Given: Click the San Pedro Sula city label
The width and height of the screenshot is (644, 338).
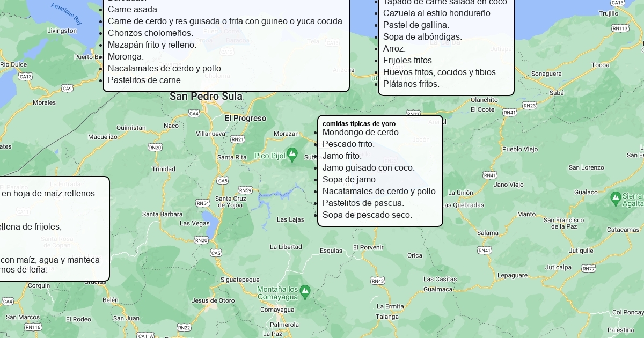Looking at the screenshot, I should pyautogui.click(x=206, y=97).
